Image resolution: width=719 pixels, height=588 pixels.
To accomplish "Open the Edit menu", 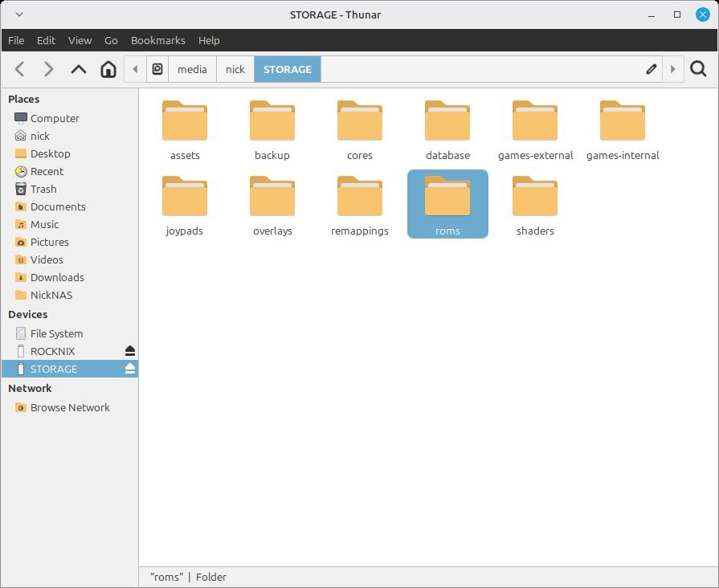I will coord(46,40).
